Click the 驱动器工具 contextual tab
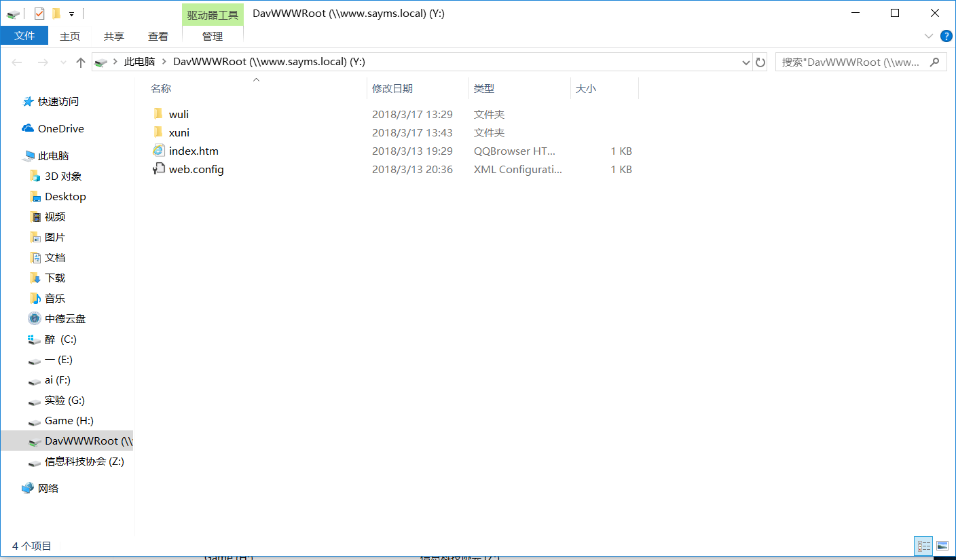 (x=213, y=15)
